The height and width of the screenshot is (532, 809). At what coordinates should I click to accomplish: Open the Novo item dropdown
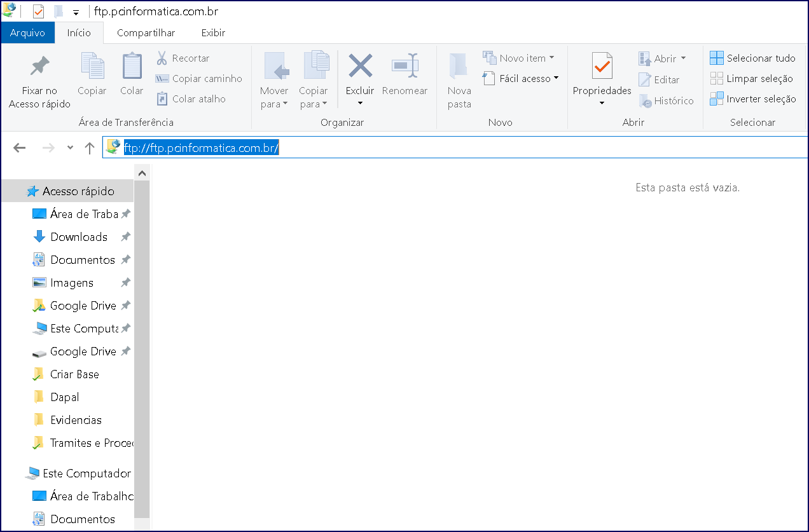click(x=518, y=58)
